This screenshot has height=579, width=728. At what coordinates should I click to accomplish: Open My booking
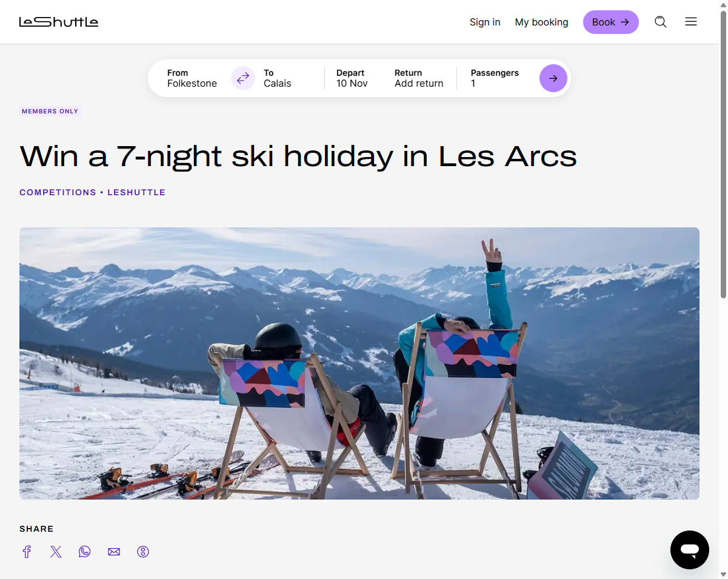(541, 22)
